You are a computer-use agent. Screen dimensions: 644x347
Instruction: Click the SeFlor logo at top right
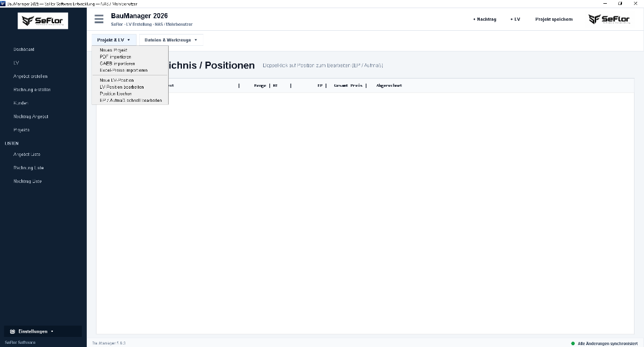609,19
